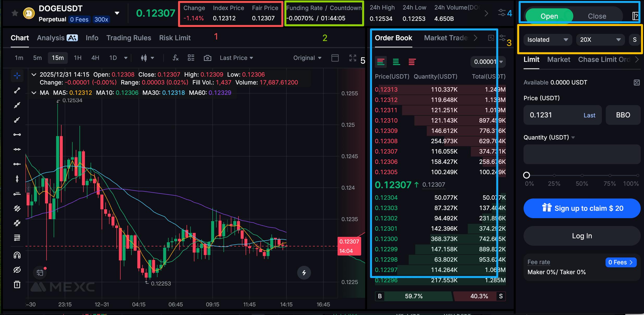Screen dimensions: 644x315
Task: Select the Market order tab
Action: click(558, 60)
